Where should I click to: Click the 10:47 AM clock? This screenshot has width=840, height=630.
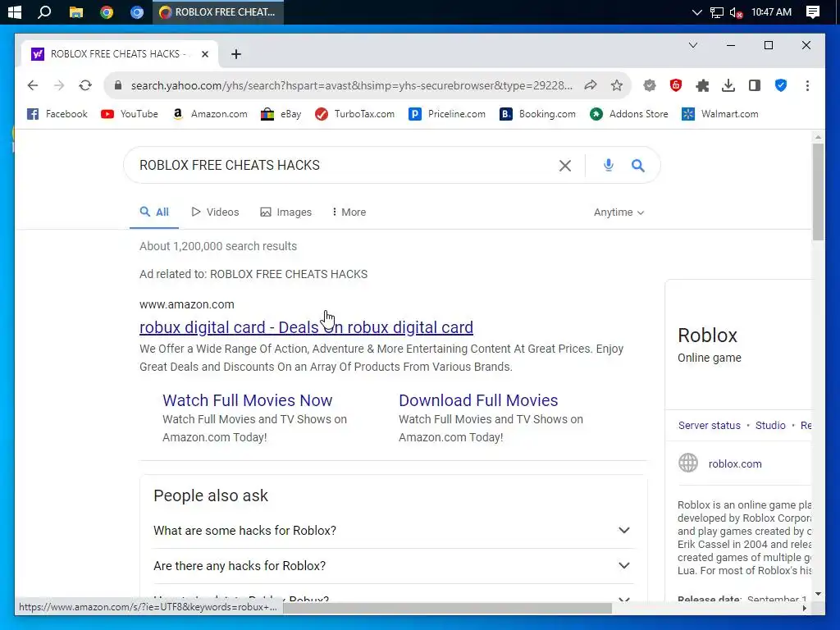(771, 11)
